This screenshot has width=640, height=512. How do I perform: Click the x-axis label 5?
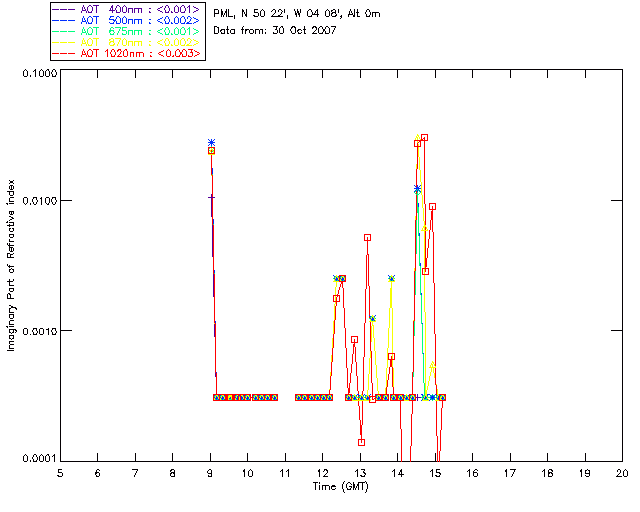click(x=60, y=473)
